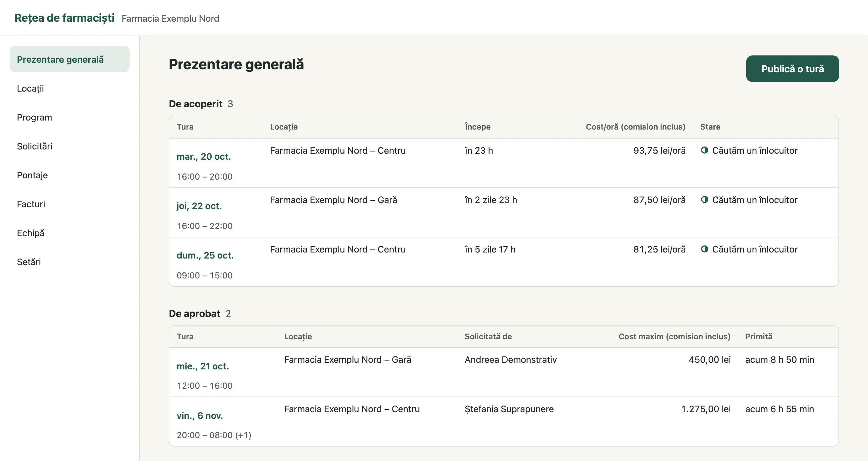Open the mar., 20 oct. shift
Image resolution: width=868 pixels, height=461 pixels.
point(204,157)
